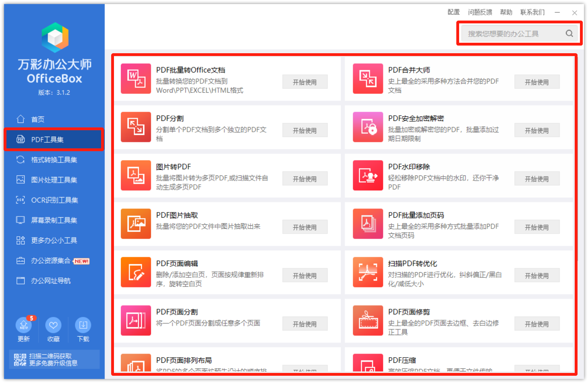Select the PDF分割 tool icon

click(x=136, y=127)
